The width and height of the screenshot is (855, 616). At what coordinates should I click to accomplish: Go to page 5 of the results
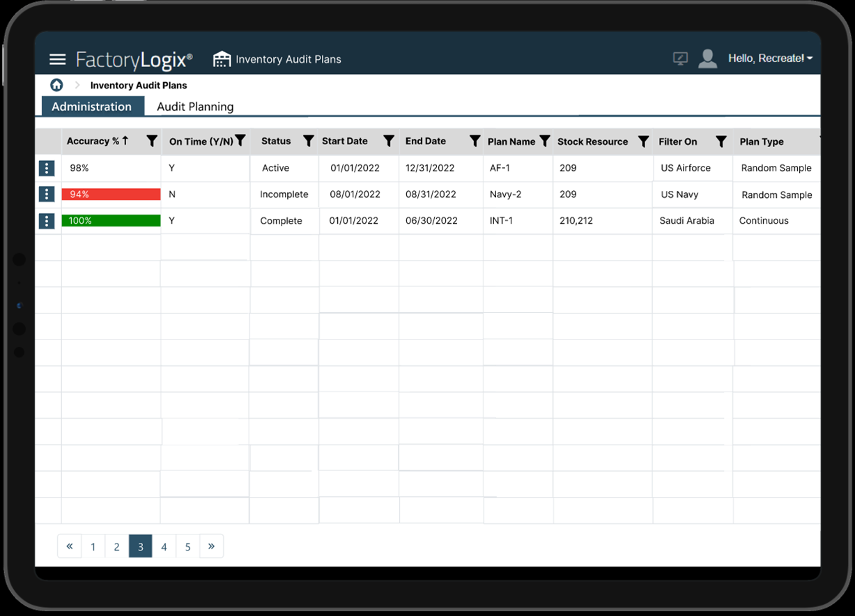tap(187, 546)
